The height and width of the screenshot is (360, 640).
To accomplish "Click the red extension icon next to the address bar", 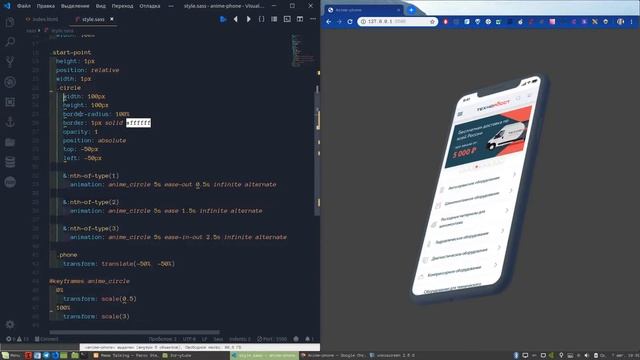I will coord(445,22).
